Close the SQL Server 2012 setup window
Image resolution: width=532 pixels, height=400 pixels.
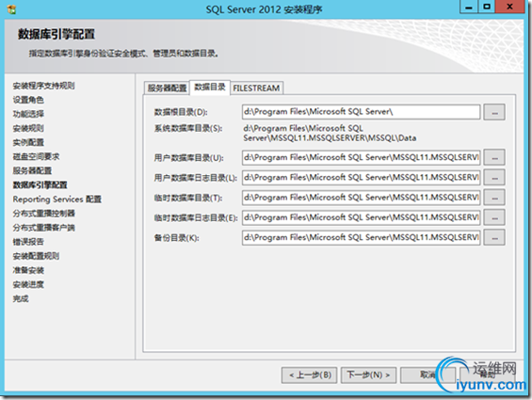click(509, 8)
